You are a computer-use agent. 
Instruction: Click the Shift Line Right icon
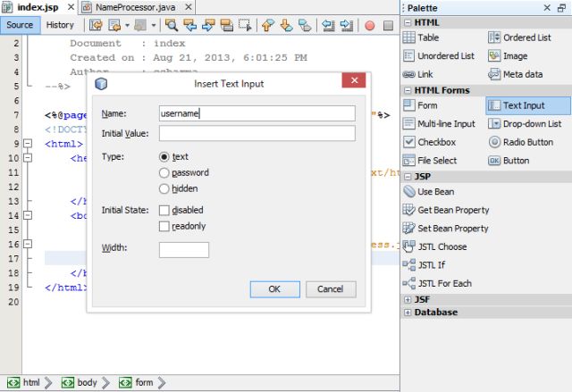(x=346, y=25)
